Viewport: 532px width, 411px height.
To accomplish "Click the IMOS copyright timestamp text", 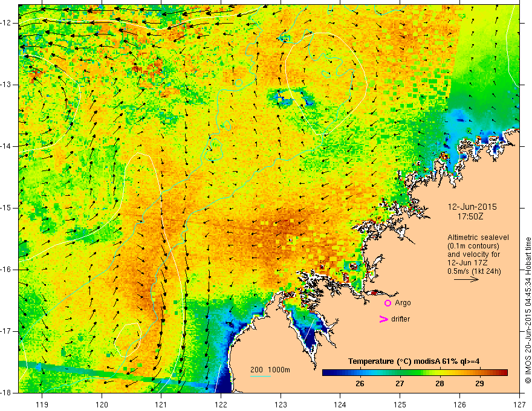I will tap(528, 311).
